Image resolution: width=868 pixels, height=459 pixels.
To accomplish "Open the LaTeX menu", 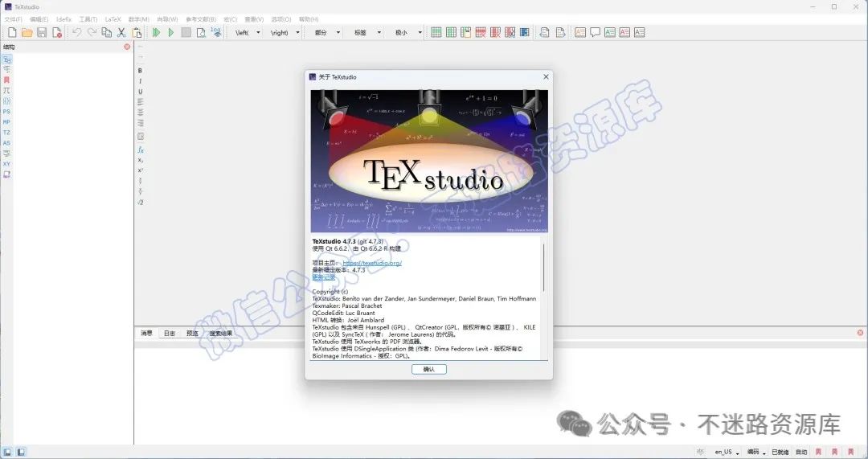I will (113, 19).
